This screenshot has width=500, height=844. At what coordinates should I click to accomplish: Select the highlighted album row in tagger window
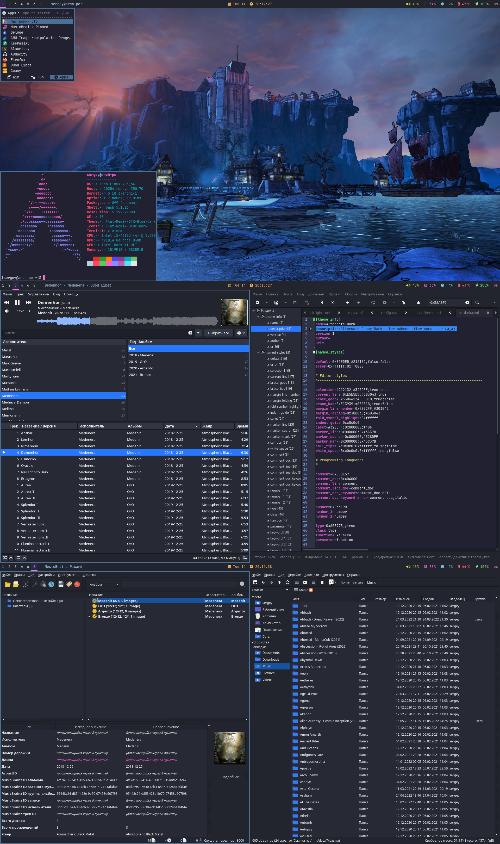[167, 600]
